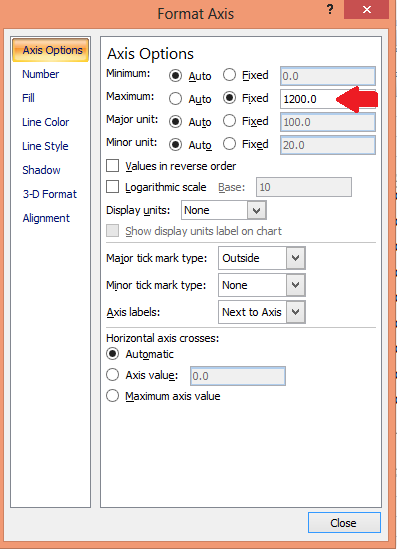Select Axis value crossing option

(x=112, y=375)
